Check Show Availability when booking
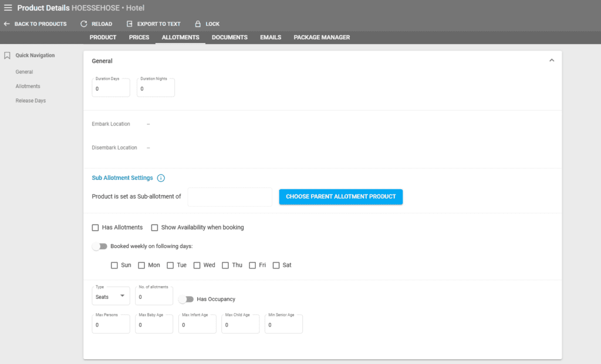Screen dimensions: 601x364 155,227
